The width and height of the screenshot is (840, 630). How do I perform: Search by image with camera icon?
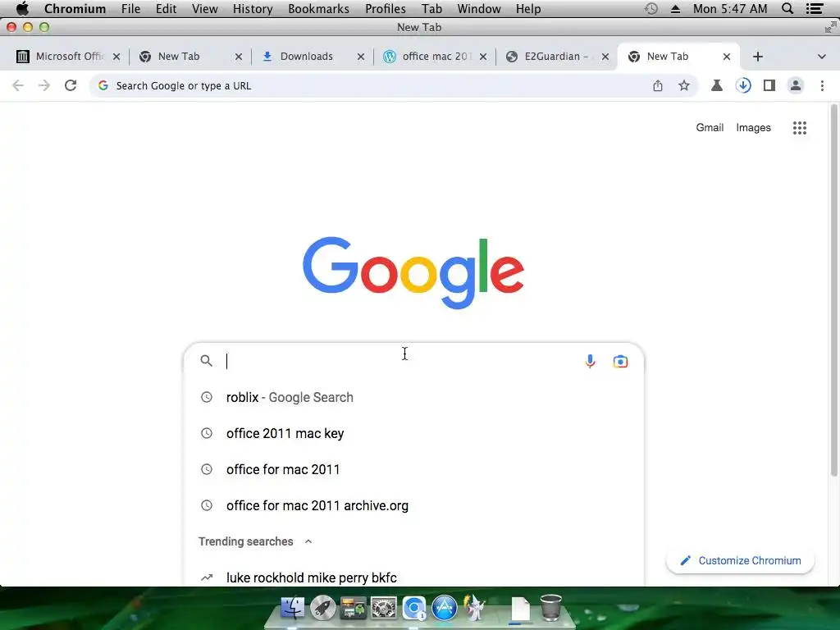click(620, 362)
